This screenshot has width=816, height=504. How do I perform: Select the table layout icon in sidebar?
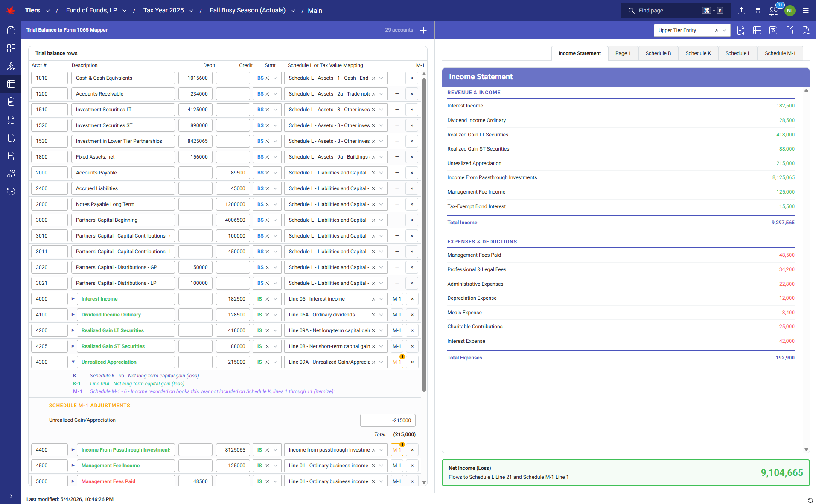pos(11,84)
